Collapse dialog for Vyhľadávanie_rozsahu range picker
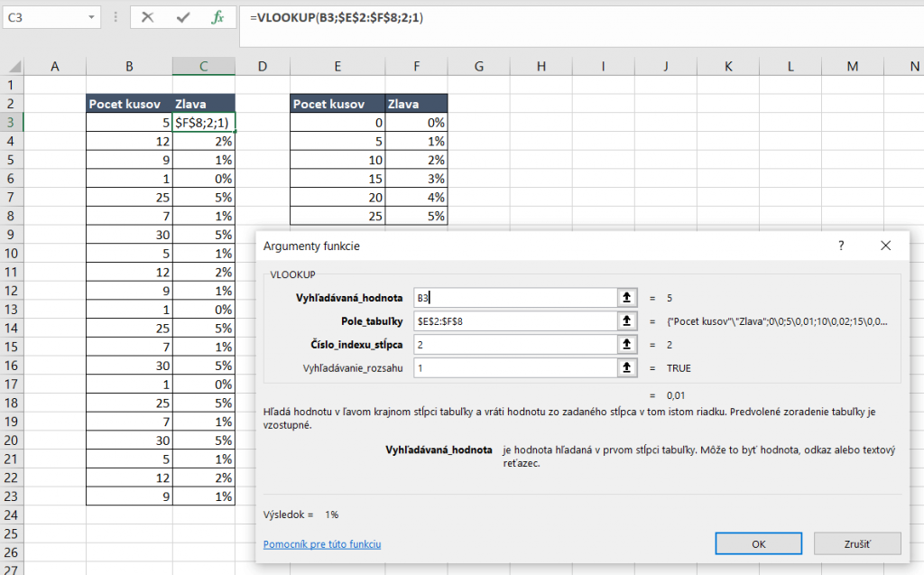 pyautogui.click(x=626, y=368)
